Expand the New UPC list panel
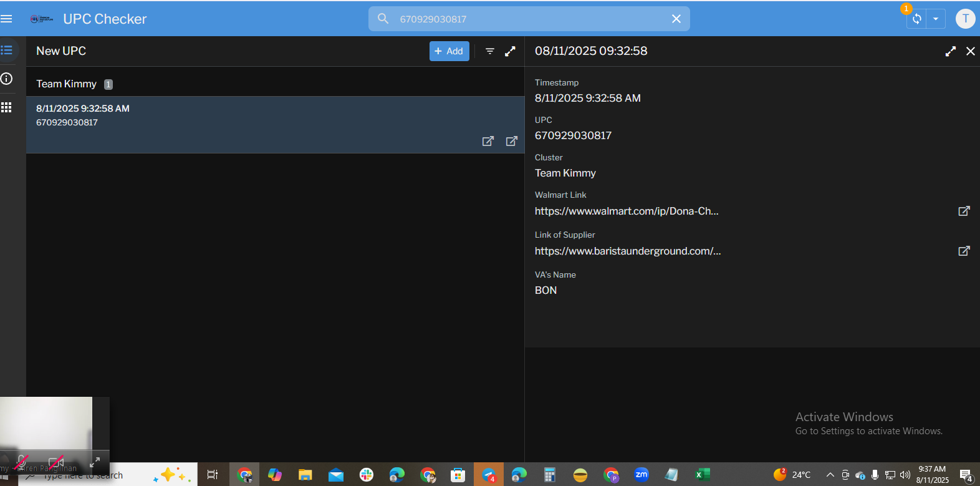The height and width of the screenshot is (486, 980). pyautogui.click(x=510, y=51)
